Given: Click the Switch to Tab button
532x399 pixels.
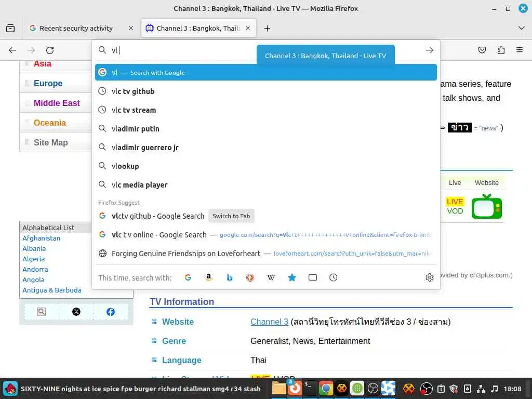Looking at the screenshot, I should [x=231, y=216].
